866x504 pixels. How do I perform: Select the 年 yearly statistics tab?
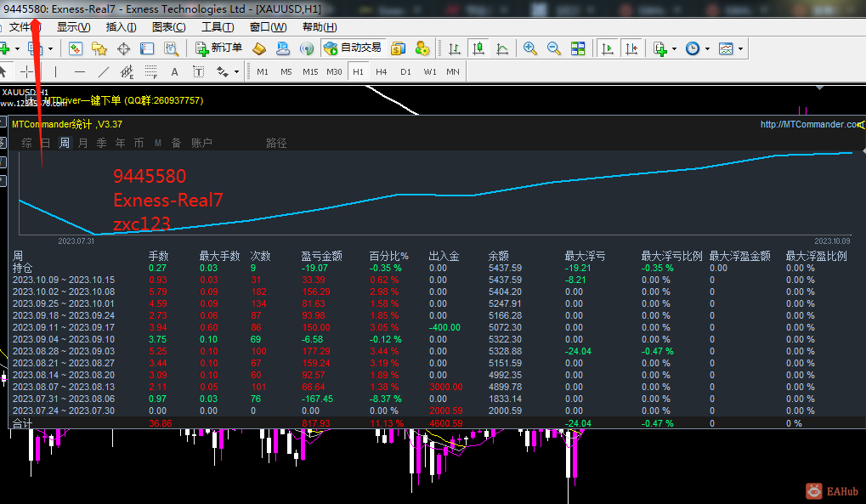point(121,143)
